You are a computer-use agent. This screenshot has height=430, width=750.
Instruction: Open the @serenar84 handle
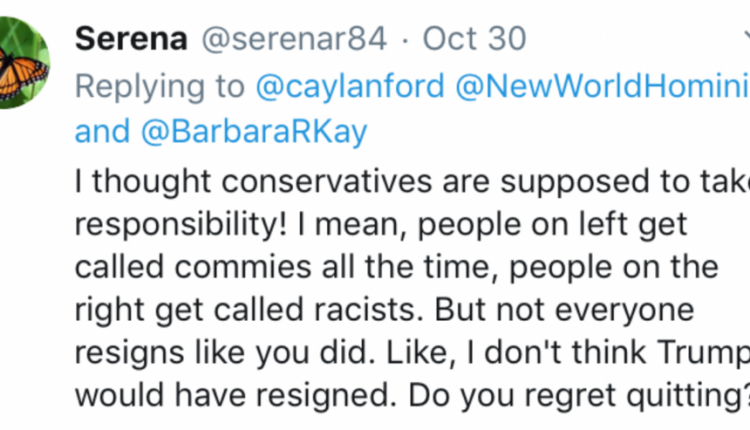pos(295,38)
